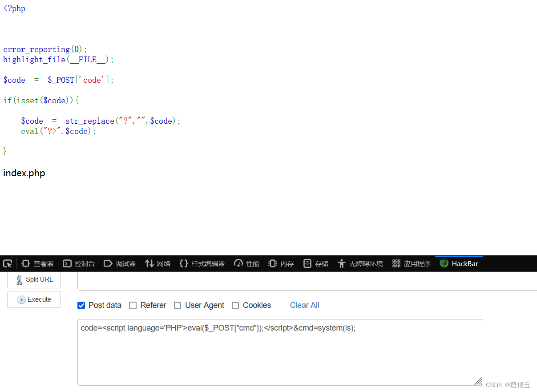Image resolution: width=537 pixels, height=392 pixels.
Task: Open the 性能 performance tab
Action: pyautogui.click(x=246, y=263)
